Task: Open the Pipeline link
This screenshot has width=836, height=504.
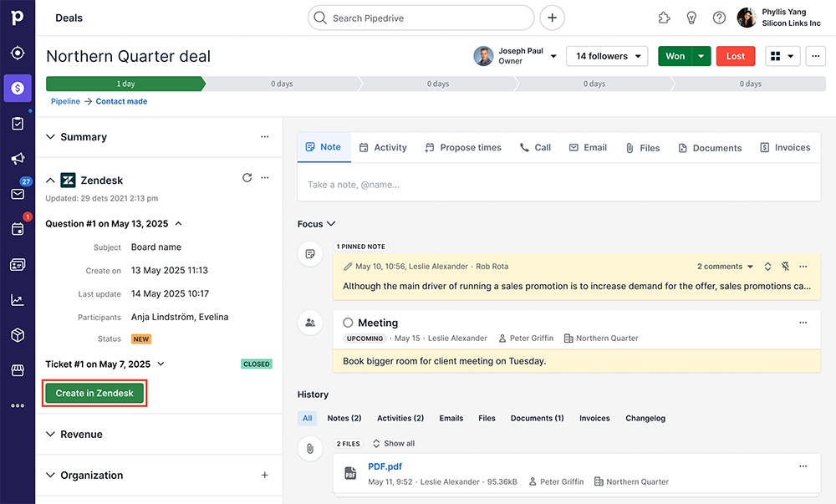Action: click(65, 101)
